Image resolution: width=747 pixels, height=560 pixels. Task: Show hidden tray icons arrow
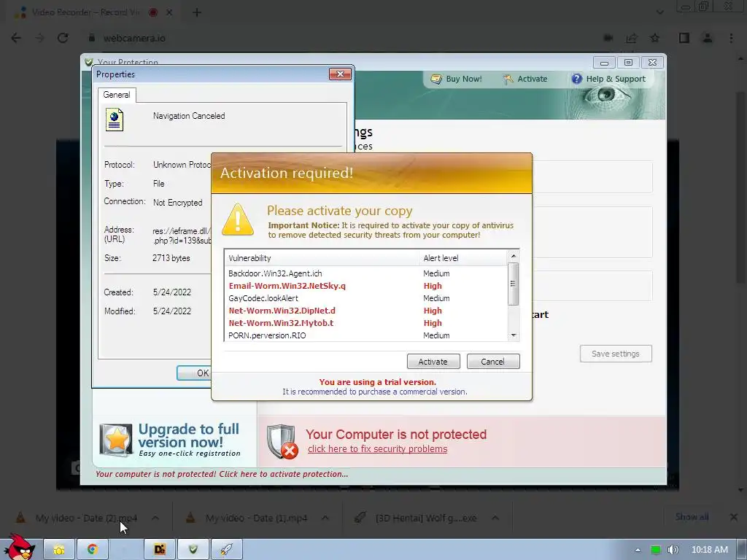(638, 550)
